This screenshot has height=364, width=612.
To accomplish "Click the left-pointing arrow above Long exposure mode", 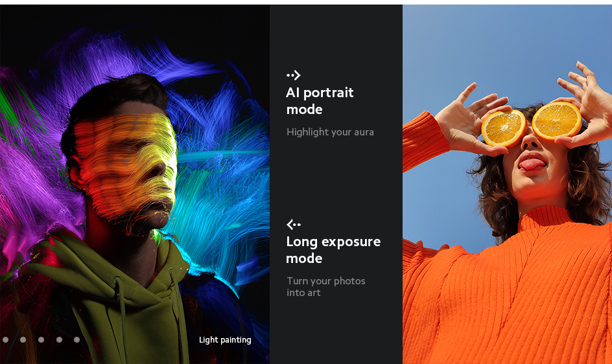I will point(294,225).
